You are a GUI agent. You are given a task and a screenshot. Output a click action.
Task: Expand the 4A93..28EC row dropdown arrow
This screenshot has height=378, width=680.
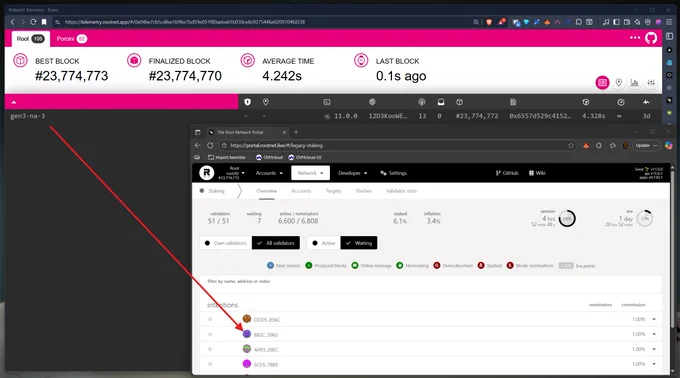pyautogui.click(x=654, y=349)
